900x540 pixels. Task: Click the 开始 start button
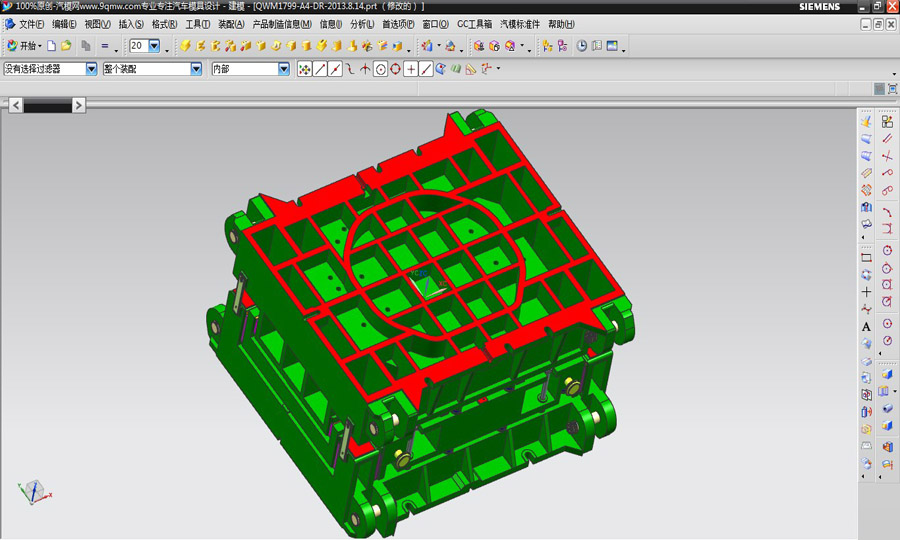[x=24, y=46]
